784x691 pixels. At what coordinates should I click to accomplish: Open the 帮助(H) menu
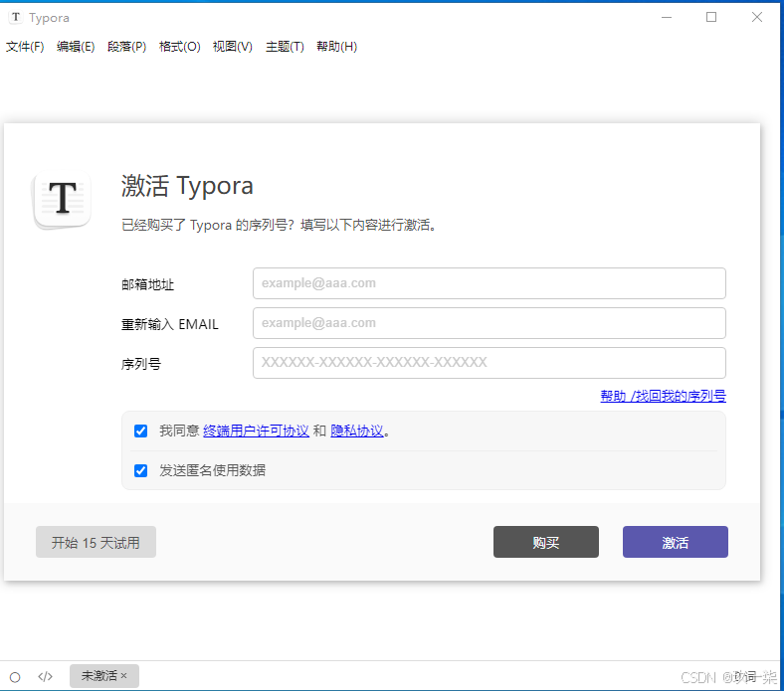tap(336, 47)
